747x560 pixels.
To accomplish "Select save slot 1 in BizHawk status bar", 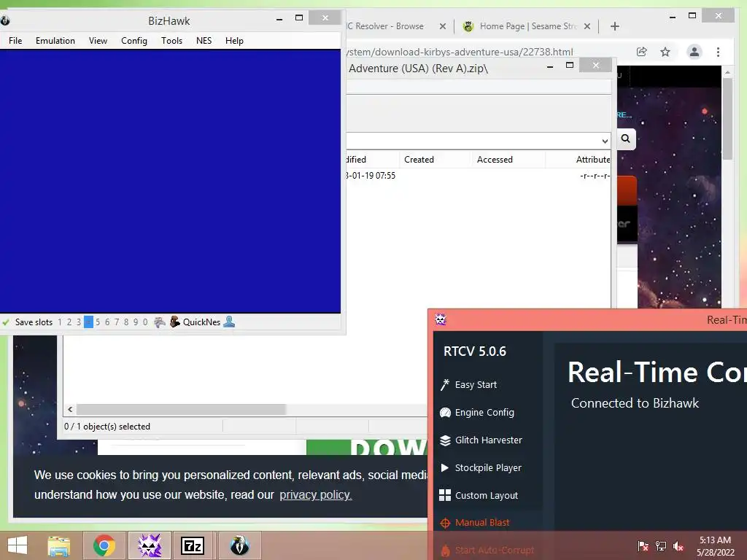I will click(x=60, y=322).
